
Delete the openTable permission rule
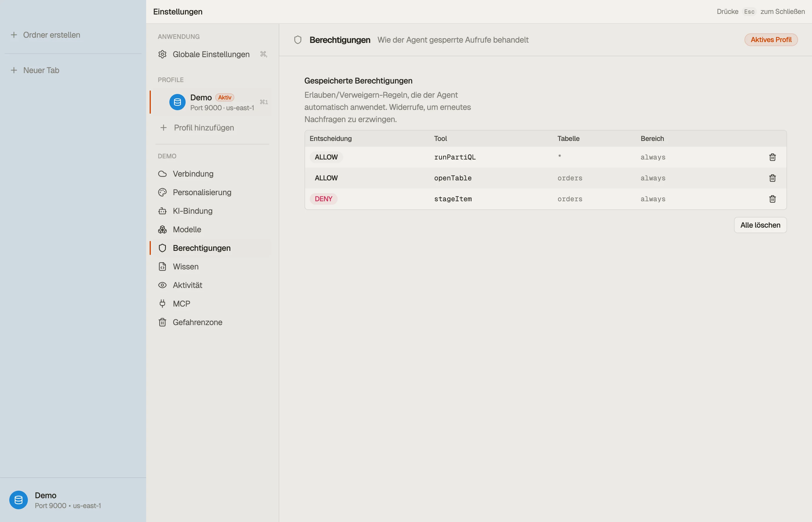(x=772, y=178)
